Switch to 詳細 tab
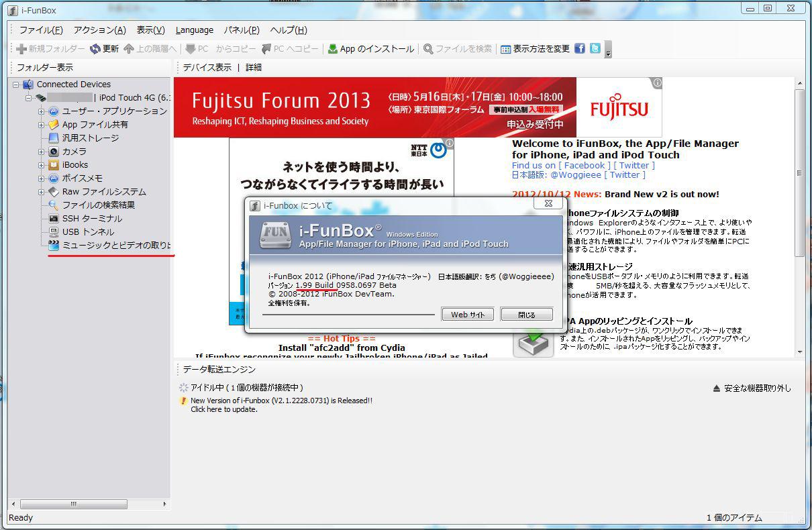 coord(254,67)
